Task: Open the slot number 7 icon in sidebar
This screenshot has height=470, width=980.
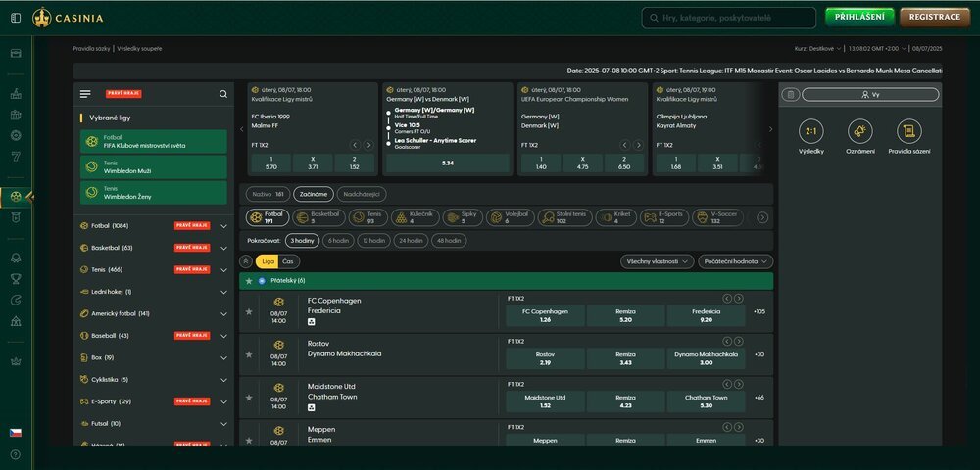Action: 17,156
